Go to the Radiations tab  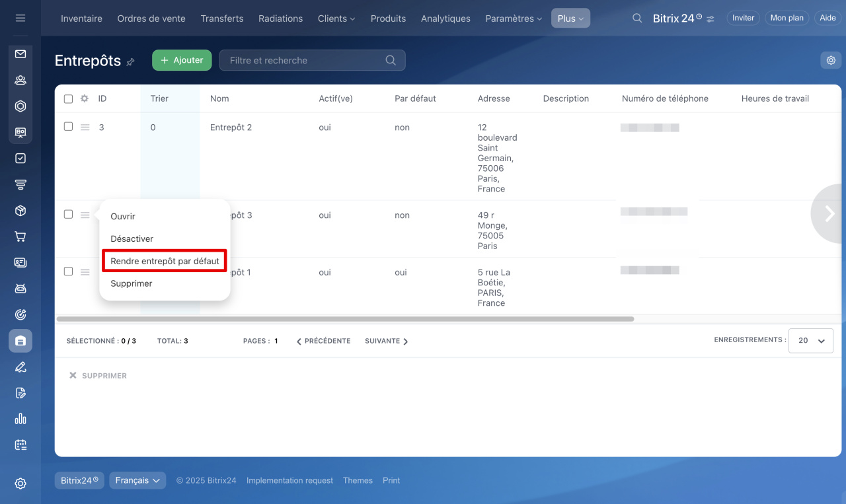281,18
